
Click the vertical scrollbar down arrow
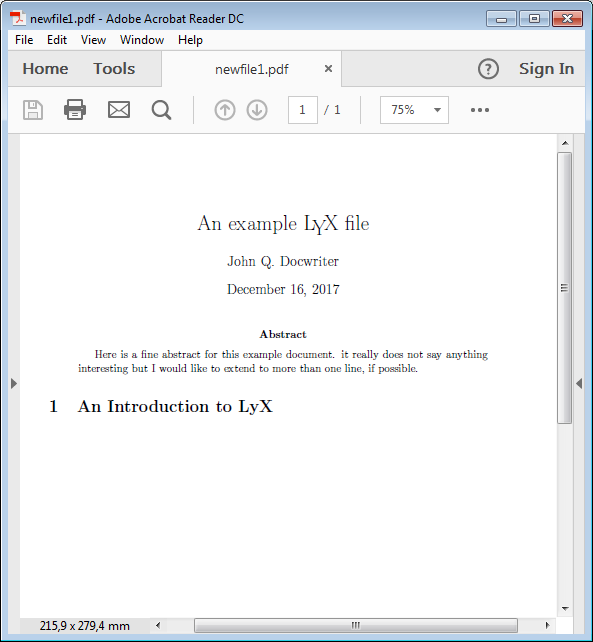tap(565, 608)
